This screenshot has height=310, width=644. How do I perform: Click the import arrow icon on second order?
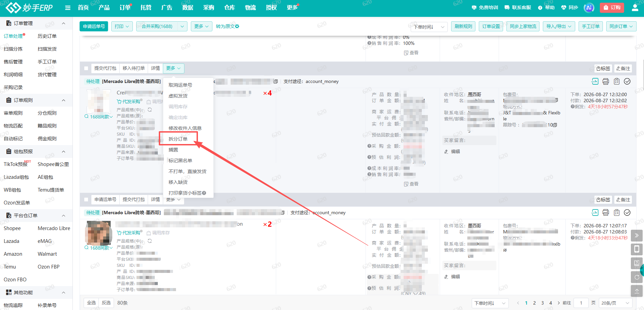tap(595, 213)
